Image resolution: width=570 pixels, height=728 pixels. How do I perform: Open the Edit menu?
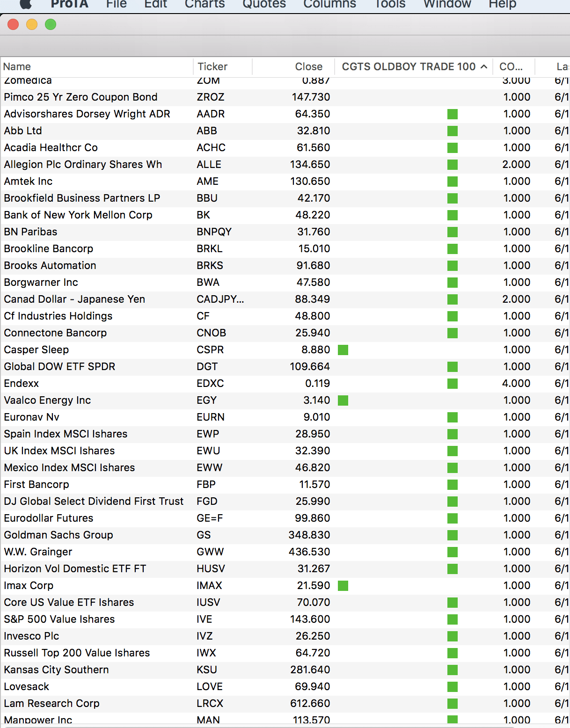click(x=156, y=4)
